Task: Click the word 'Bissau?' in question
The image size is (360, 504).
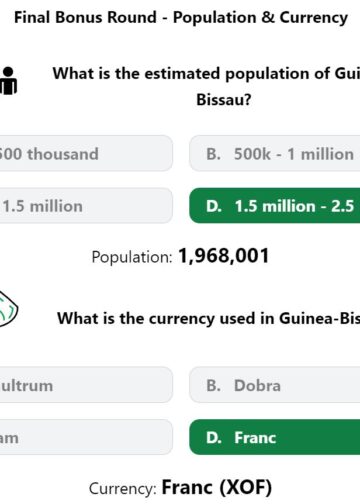Action: tap(224, 99)
